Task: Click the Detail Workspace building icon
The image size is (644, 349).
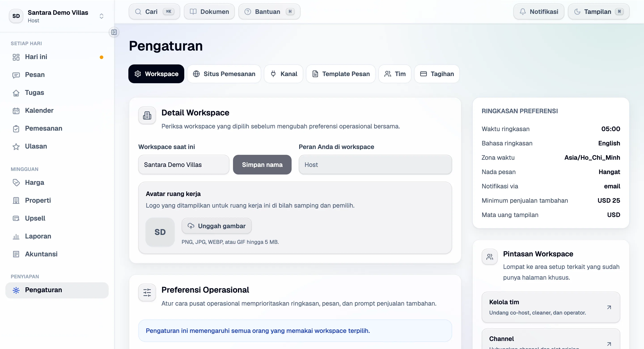Action: [147, 115]
